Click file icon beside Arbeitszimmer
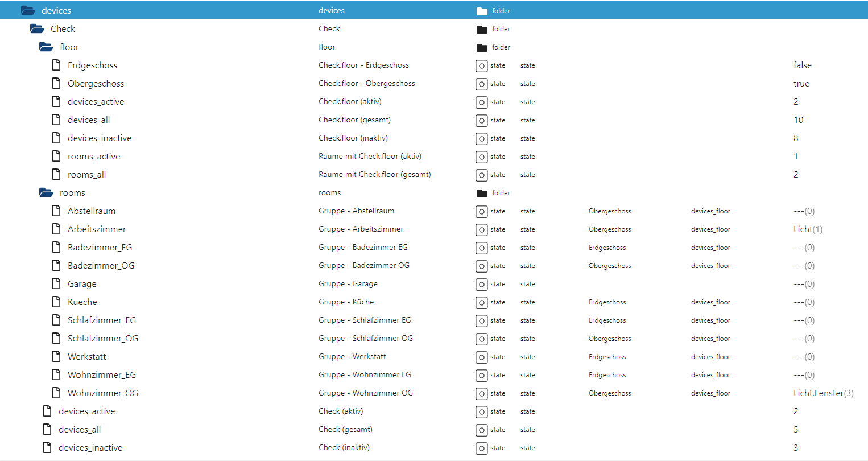 click(56, 229)
